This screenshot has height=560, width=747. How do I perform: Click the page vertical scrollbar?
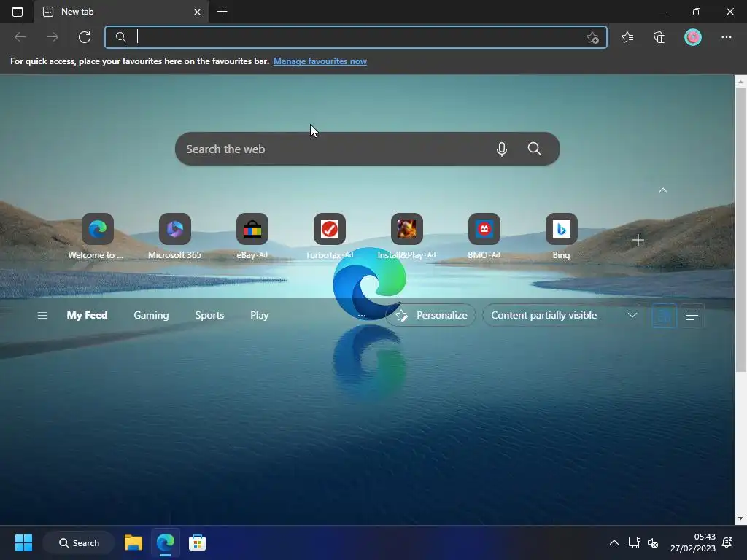[740, 228]
